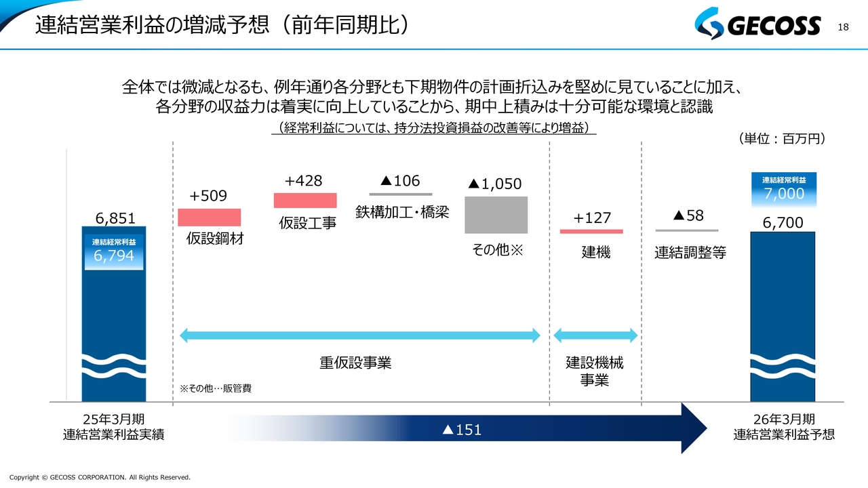
Task: Select the red +509 仮設鋼材 bar
Action: 210,217
